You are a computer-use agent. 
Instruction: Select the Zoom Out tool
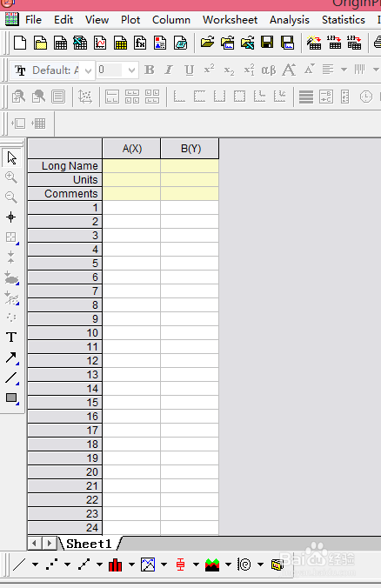click(11, 197)
